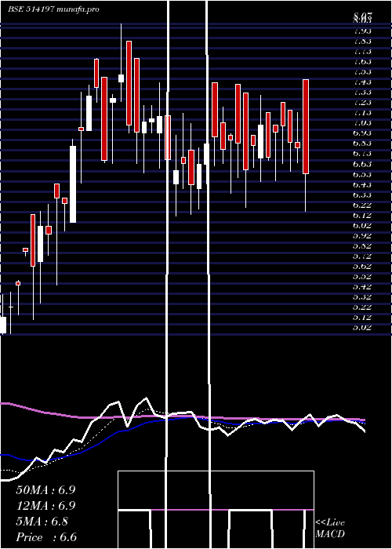The image size is (392, 549).
Task: Click the 6.83 price axis label
Action: [x=362, y=144]
